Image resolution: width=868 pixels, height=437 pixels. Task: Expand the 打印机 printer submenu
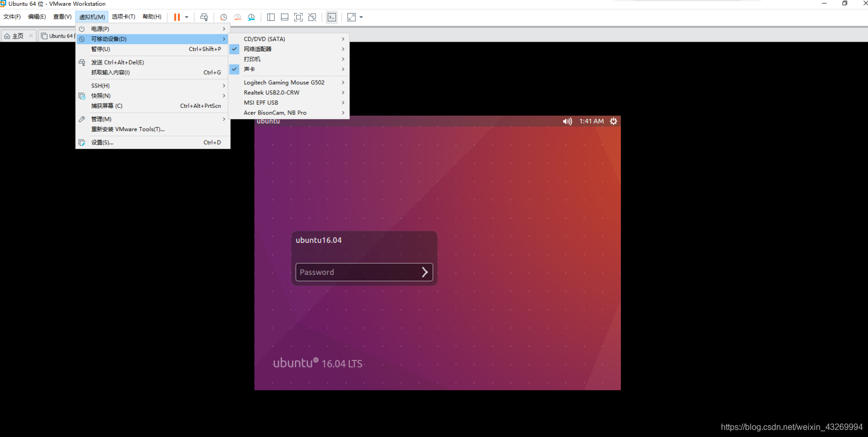coord(289,59)
